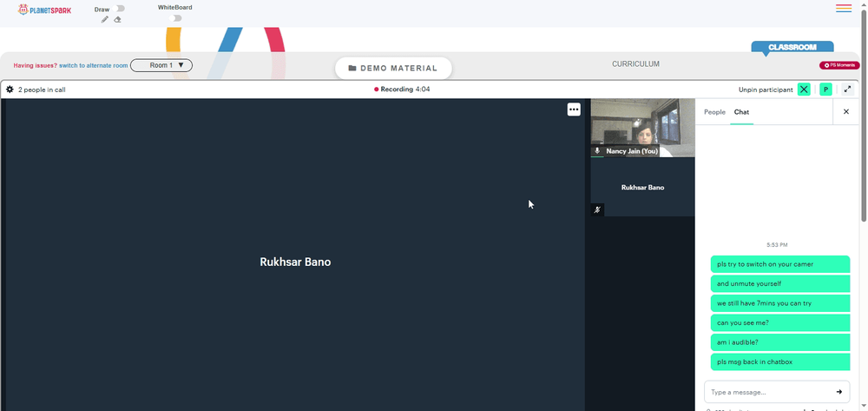Image resolution: width=868 pixels, height=411 pixels.
Task: Toggle the WhiteBoard switch
Action: (175, 18)
